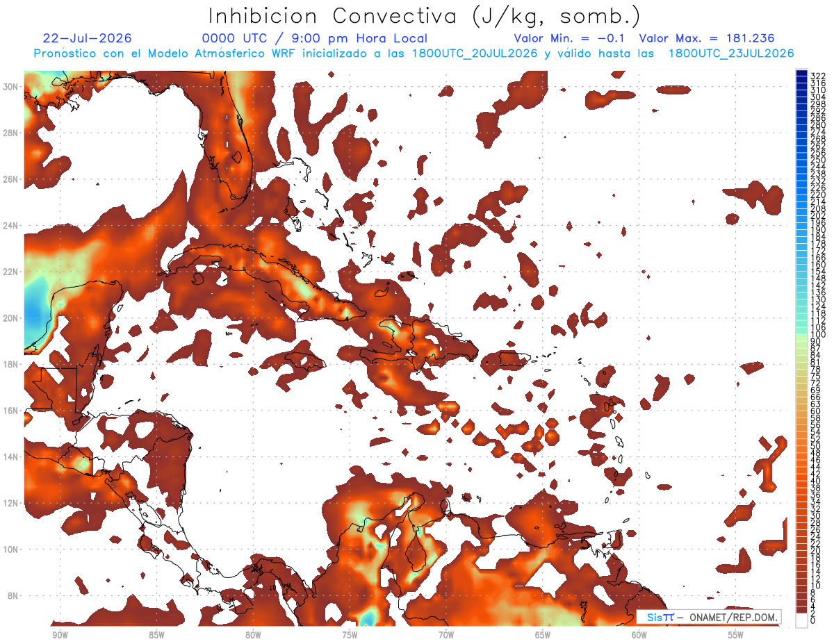Click the '80W' longitude label
The width and height of the screenshot is (834, 644).
coord(253,635)
